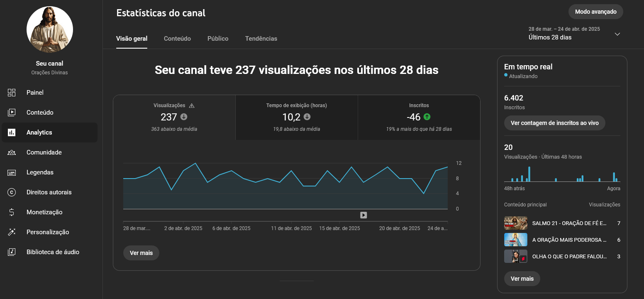
Task: Open Comunidade people icon
Action: pyautogui.click(x=12, y=152)
